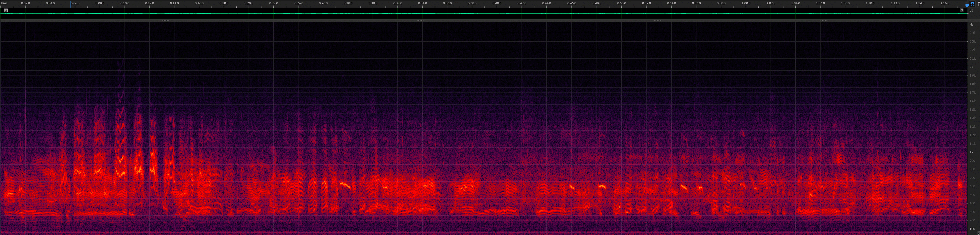Viewport: 980px width, 235px height.
Task: Click the dB scale label
Action: point(971,10)
